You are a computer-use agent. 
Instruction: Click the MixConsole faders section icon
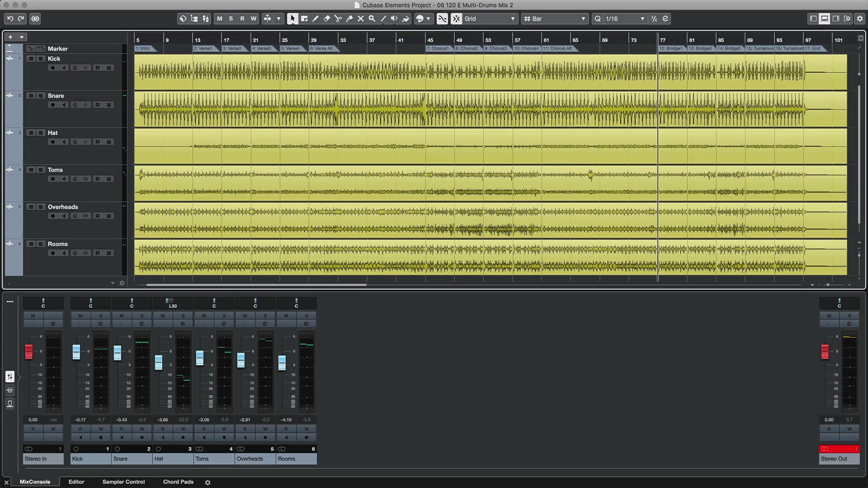[x=10, y=376]
